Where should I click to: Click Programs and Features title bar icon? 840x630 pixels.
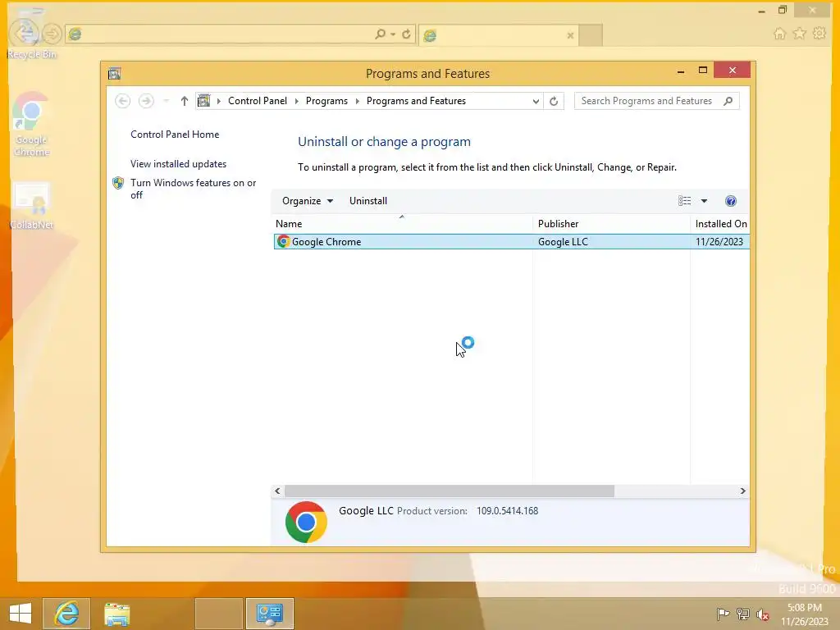[114, 73]
